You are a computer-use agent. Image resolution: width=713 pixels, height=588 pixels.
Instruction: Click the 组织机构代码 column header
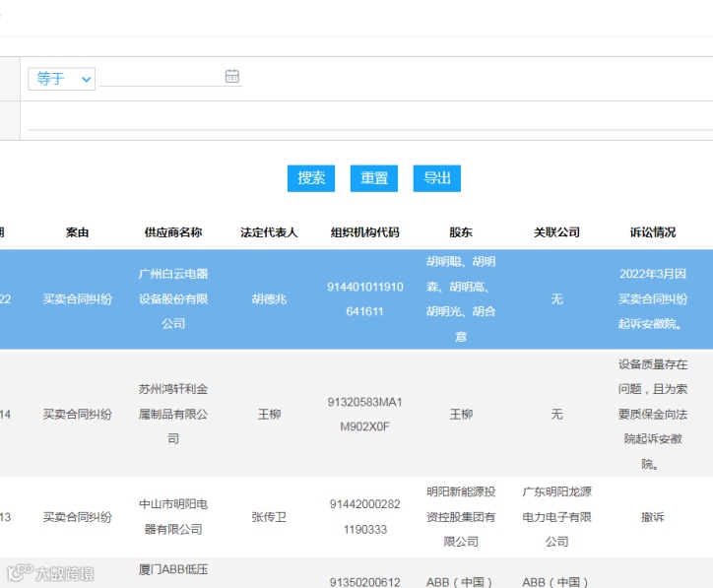tap(365, 232)
